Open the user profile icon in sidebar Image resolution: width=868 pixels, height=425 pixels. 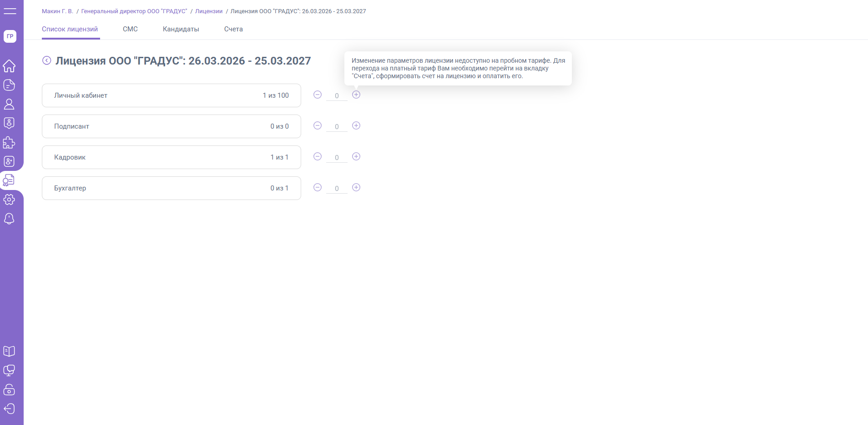point(9,104)
